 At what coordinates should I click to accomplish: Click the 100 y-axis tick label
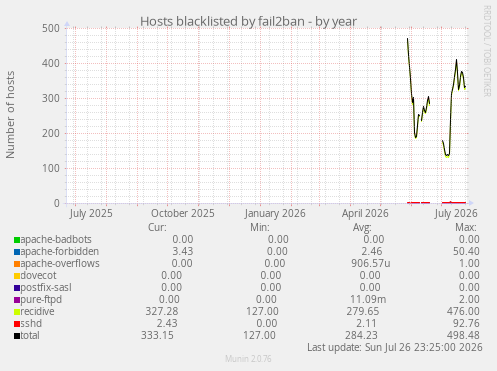[51, 168]
